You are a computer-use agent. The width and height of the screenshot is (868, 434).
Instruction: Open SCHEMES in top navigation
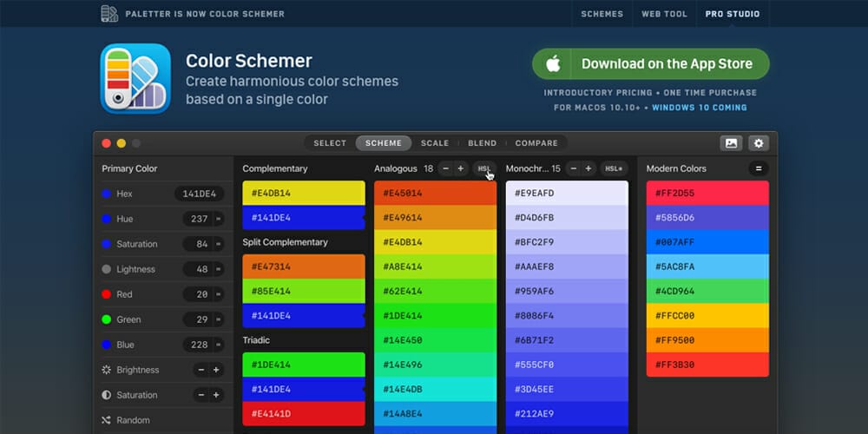click(x=602, y=14)
